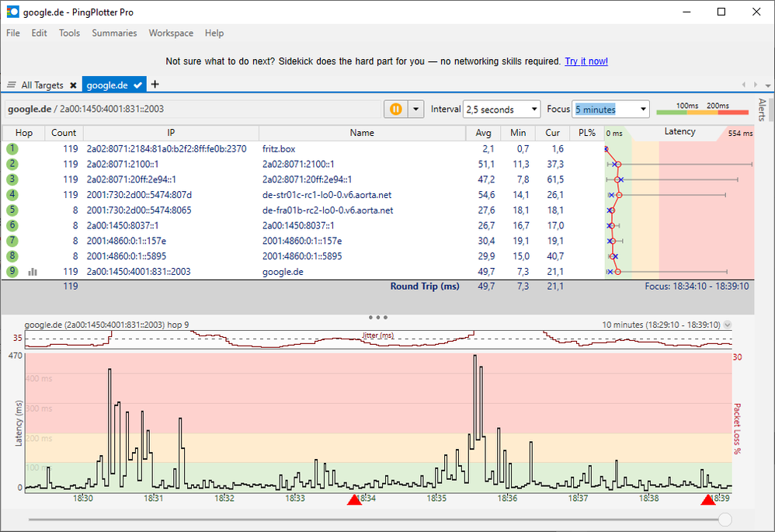Click the timeline slider handle at bottom
775x532 pixels.
pos(725,520)
